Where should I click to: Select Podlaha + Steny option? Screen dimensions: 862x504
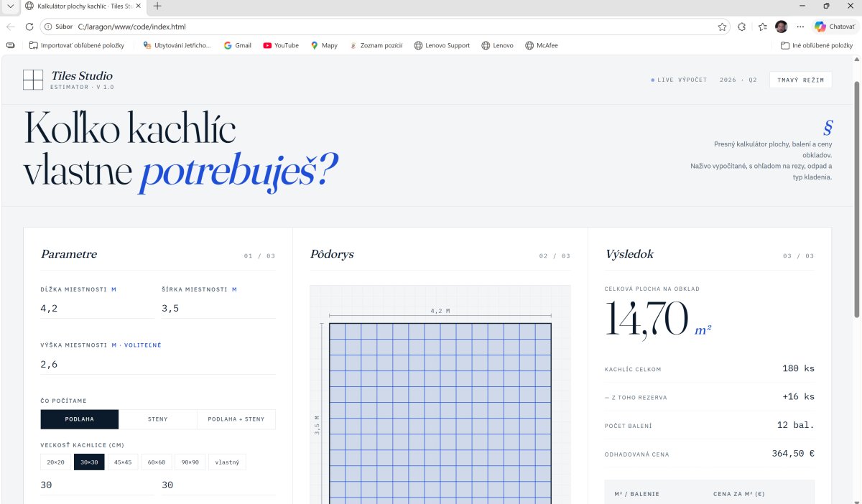coord(236,419)
